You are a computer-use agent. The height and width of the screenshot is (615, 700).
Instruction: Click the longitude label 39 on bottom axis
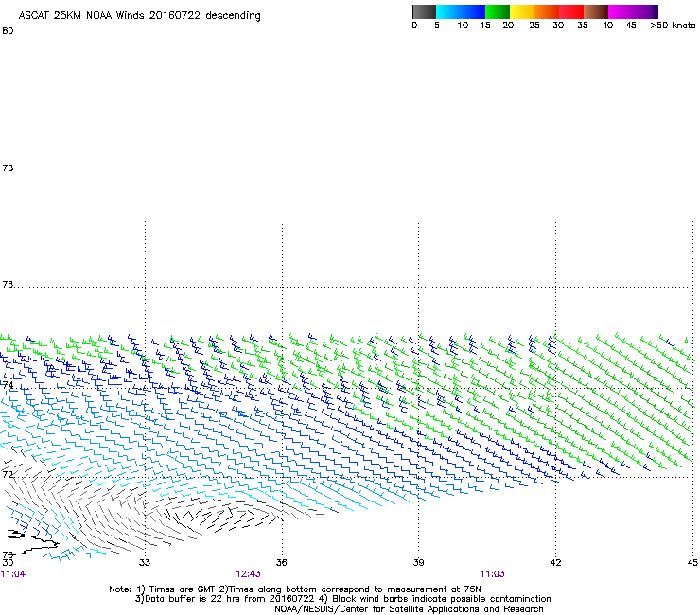coord(418,562)
